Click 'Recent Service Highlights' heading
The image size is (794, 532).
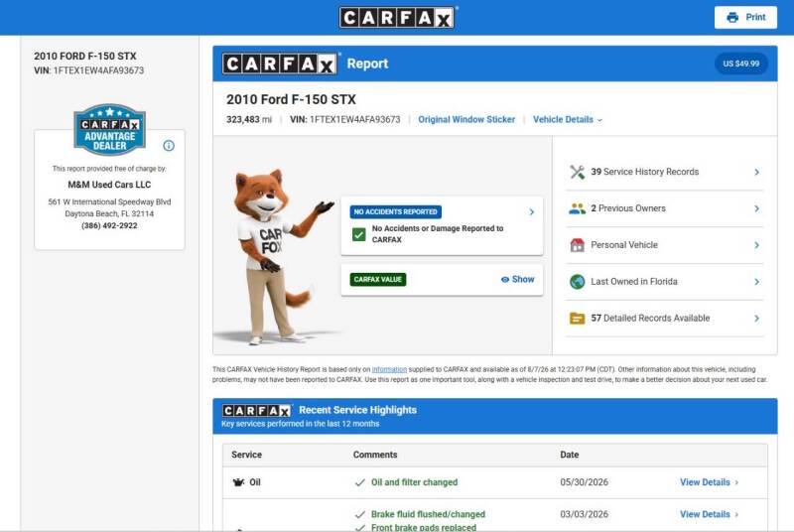(x=357, y=411)
